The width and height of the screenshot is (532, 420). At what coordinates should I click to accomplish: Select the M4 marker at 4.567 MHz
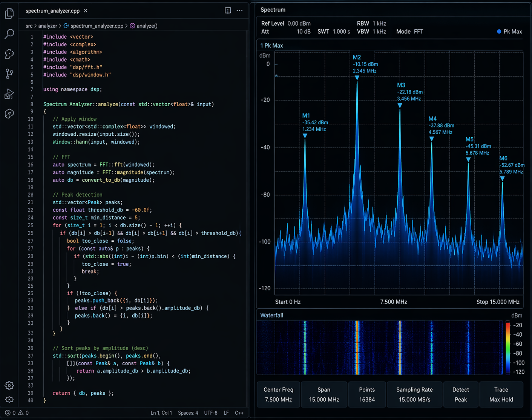[x=432, y=139]
